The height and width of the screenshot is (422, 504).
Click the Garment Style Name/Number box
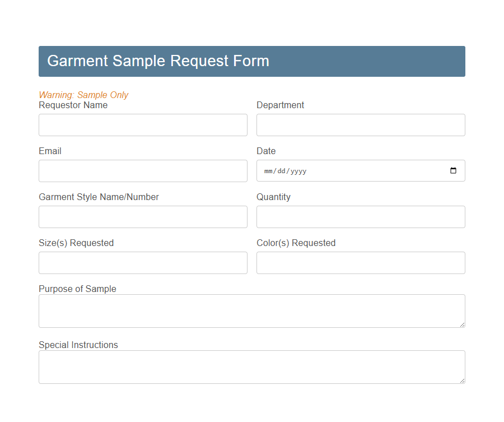143,217
